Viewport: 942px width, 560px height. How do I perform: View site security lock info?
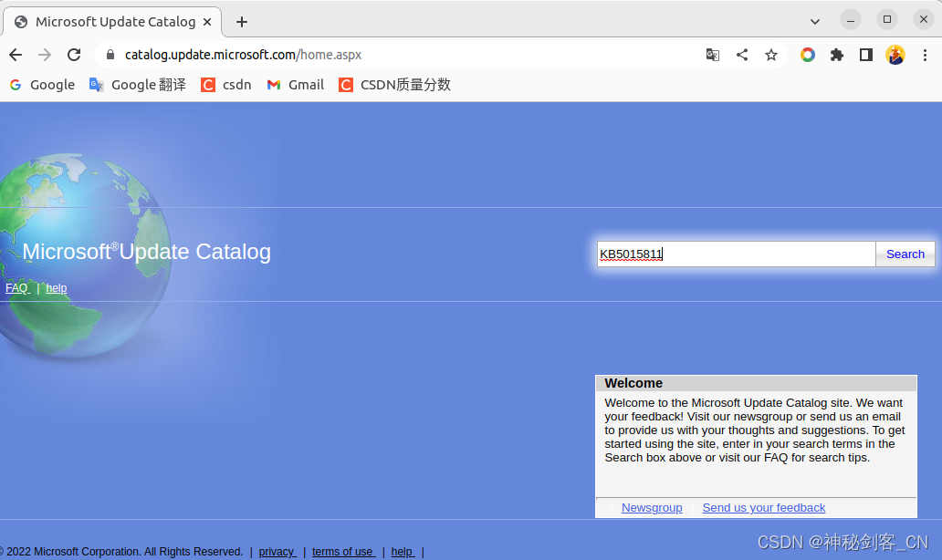point(110,55)
